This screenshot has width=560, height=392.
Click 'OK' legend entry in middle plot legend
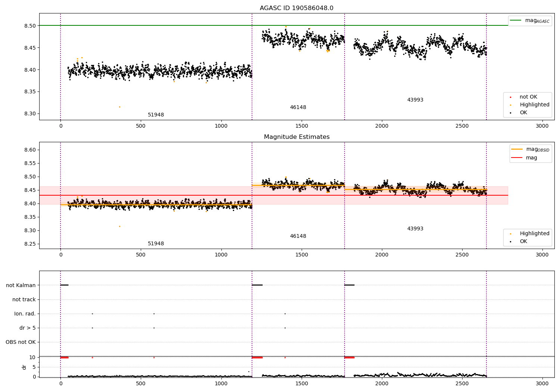[x=523, y=241]
